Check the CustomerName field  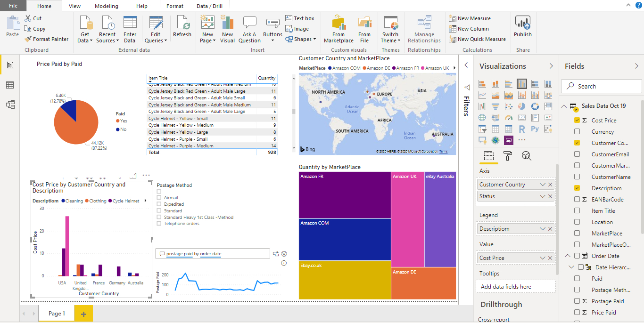click(577, 177)
